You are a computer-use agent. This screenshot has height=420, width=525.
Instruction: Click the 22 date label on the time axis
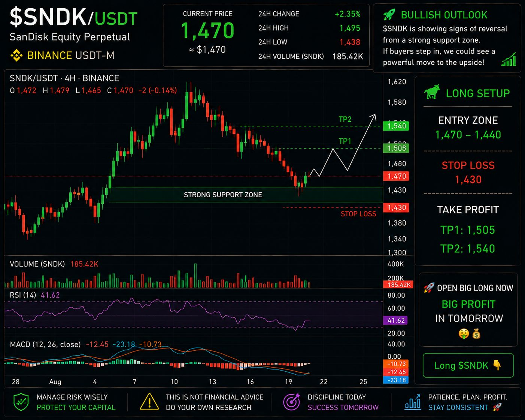324,382
